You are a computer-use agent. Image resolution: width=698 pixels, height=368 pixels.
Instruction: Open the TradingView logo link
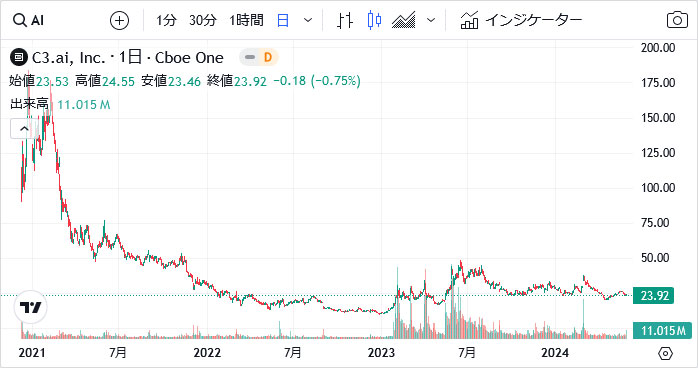pyautogui.click(x=30, y=307)
